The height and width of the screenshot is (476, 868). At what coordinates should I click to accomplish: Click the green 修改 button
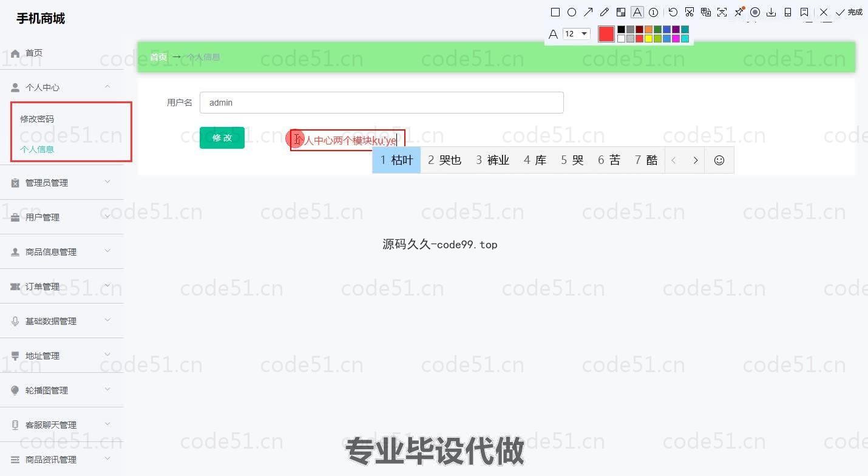pos(222,138)
